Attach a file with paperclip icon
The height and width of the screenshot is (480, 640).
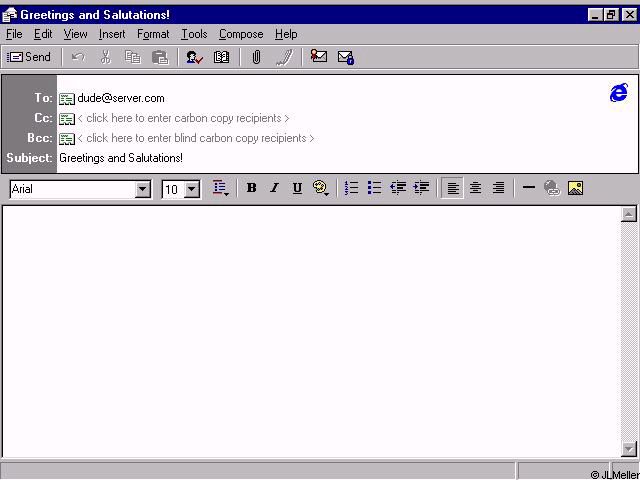point(256,57)
